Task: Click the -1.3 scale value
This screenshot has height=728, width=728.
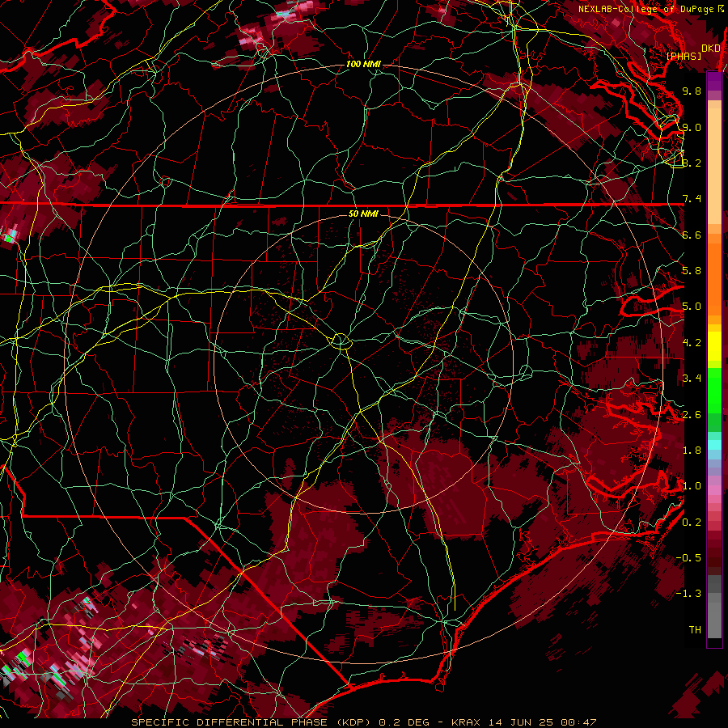Action: pos(689,594)
